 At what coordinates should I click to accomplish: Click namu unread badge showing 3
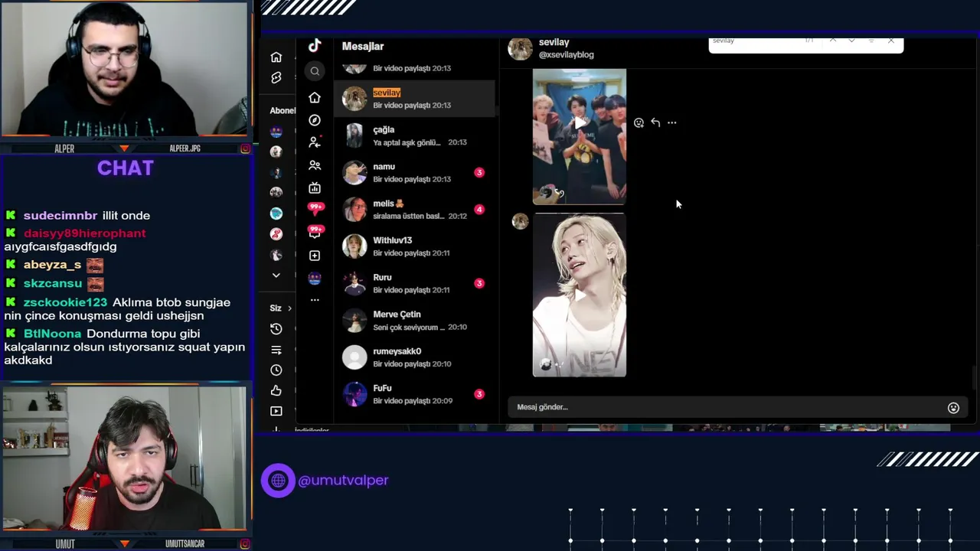(x=479, y=172)
